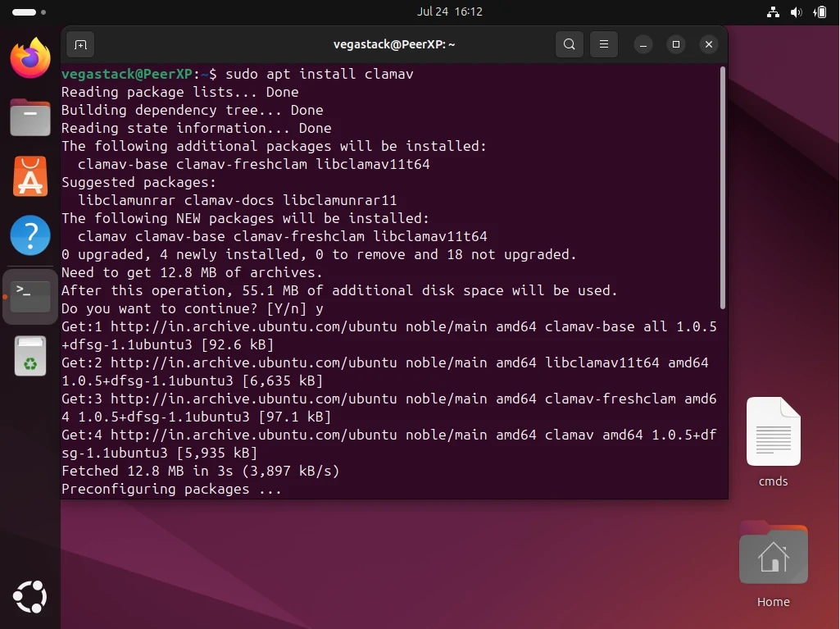This screenshot has height=629, width=840.
Task: Launch Firefox from the dock
Action: pos(30,58)
